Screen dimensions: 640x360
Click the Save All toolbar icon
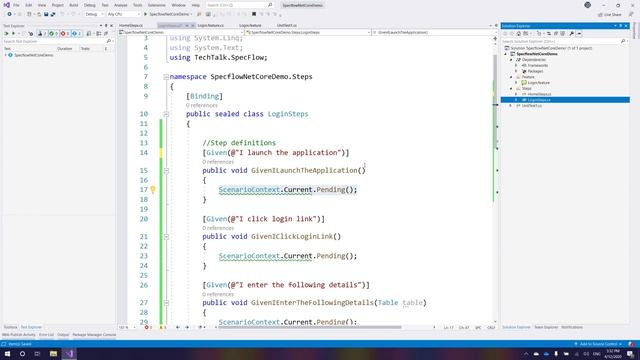pos(53,14)
